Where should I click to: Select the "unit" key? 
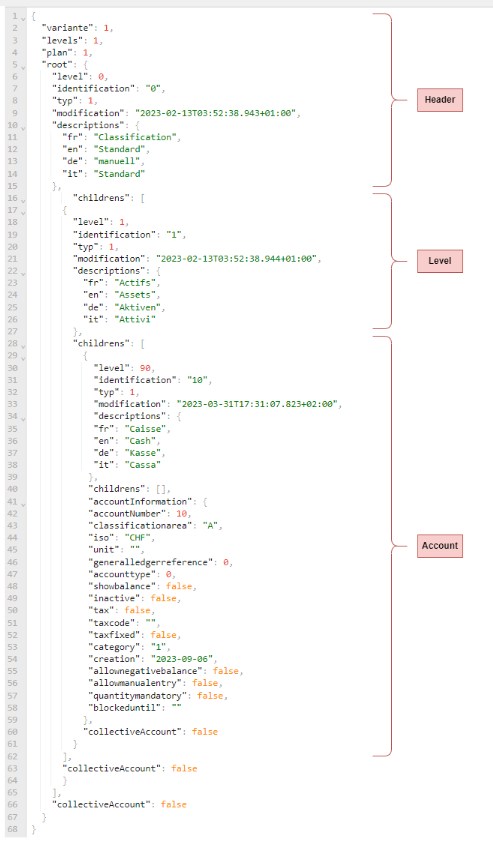pyautogui.click(x=104, y=549)
